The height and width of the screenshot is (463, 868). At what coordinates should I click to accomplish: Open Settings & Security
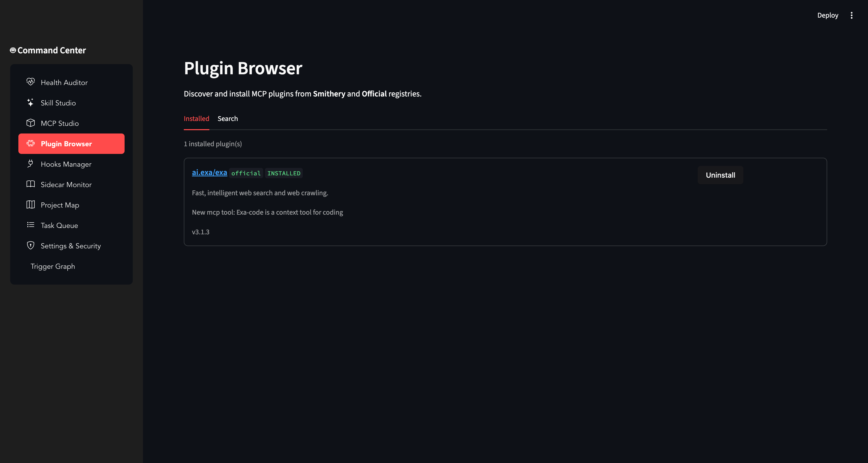71,246
